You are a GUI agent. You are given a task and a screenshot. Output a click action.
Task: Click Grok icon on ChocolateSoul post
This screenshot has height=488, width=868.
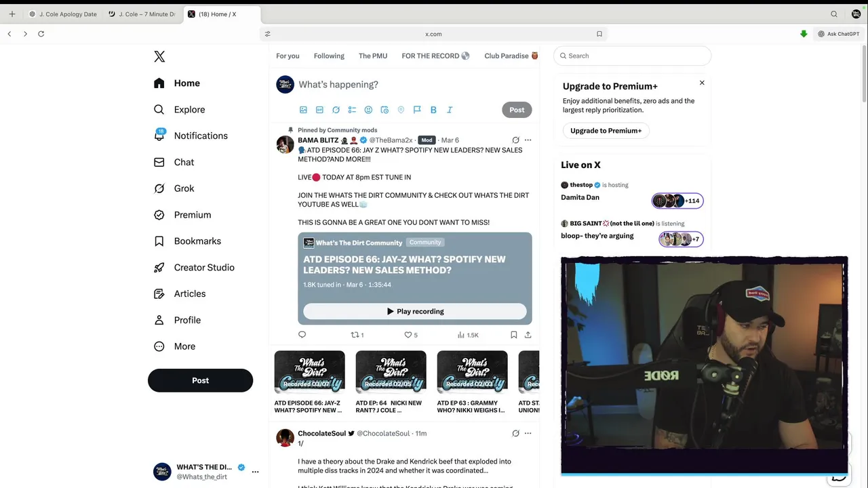click(x=515, y=434)
